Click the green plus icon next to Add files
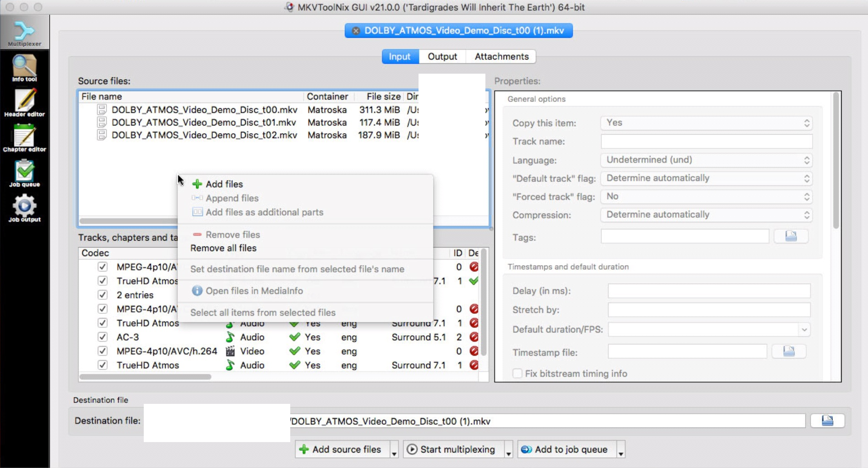This screenshot has width=868, height=468. (x=197, y=184)
